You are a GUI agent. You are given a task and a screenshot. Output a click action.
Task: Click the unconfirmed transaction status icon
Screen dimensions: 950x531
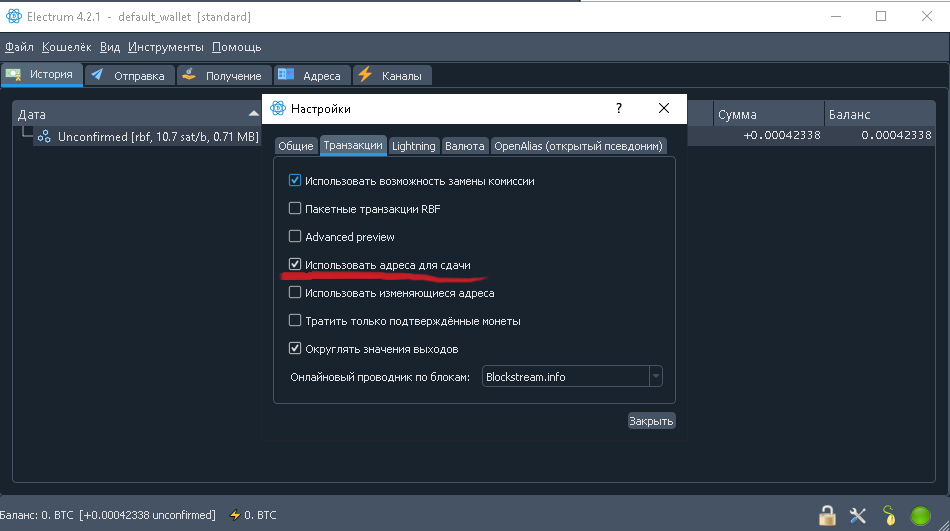tap(44, 136)
